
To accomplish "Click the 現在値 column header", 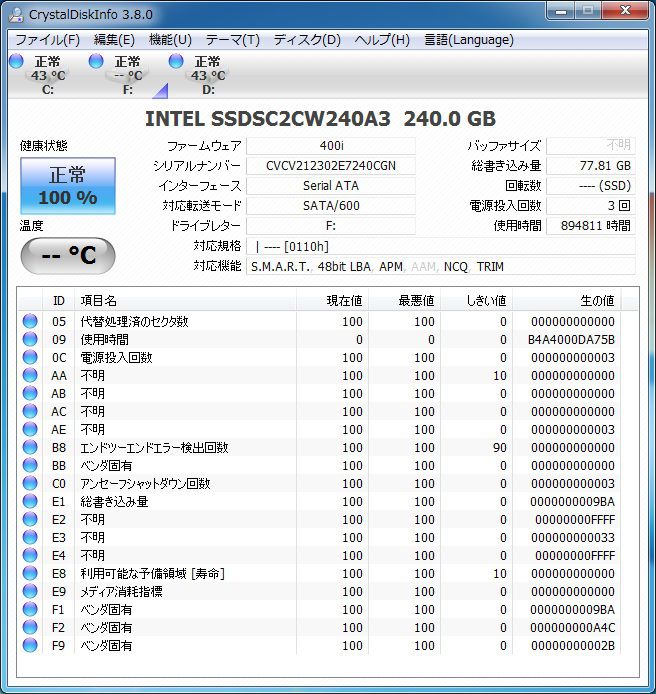I will pyautogui.click(x=332, y=301).
